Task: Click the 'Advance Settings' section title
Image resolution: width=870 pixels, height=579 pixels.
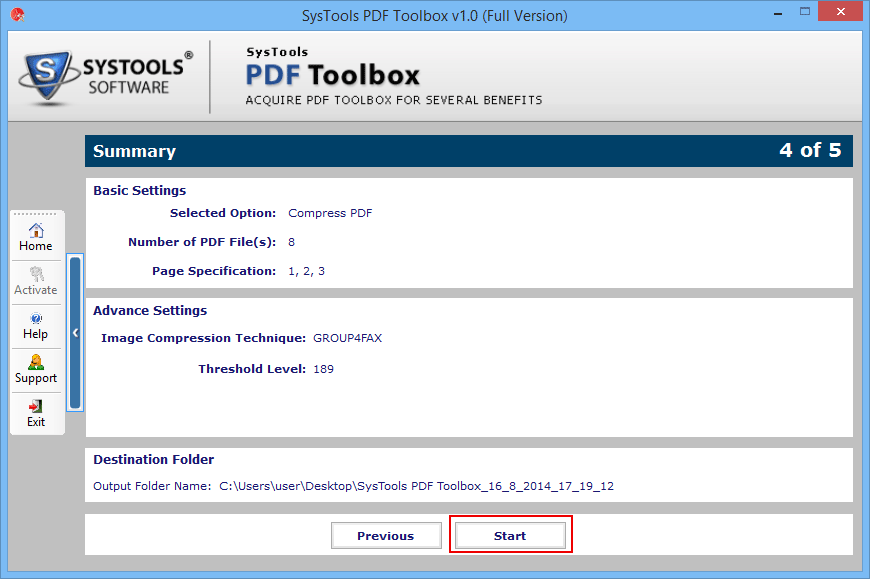Action: 150,311
